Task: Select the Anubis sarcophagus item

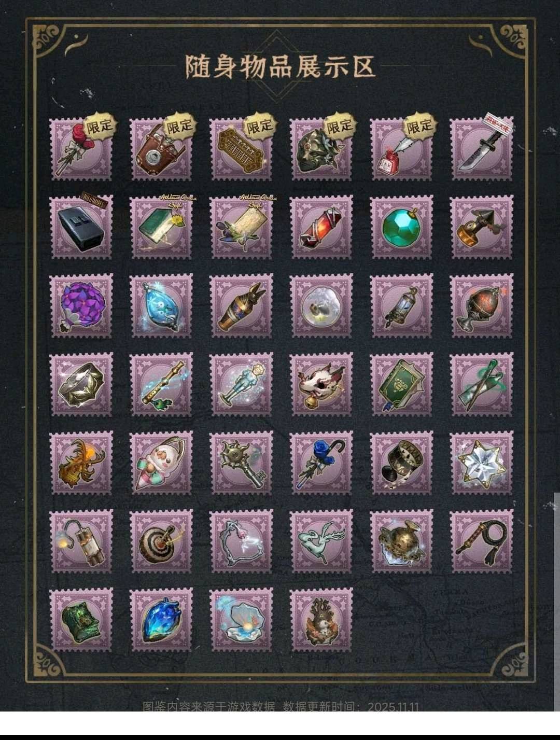Action: [x=241, y=306]
